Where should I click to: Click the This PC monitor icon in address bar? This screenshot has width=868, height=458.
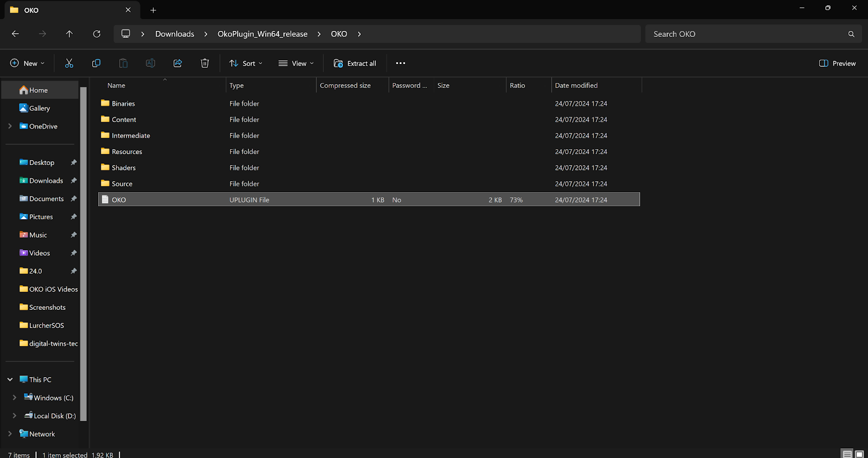tap(126, 34)
